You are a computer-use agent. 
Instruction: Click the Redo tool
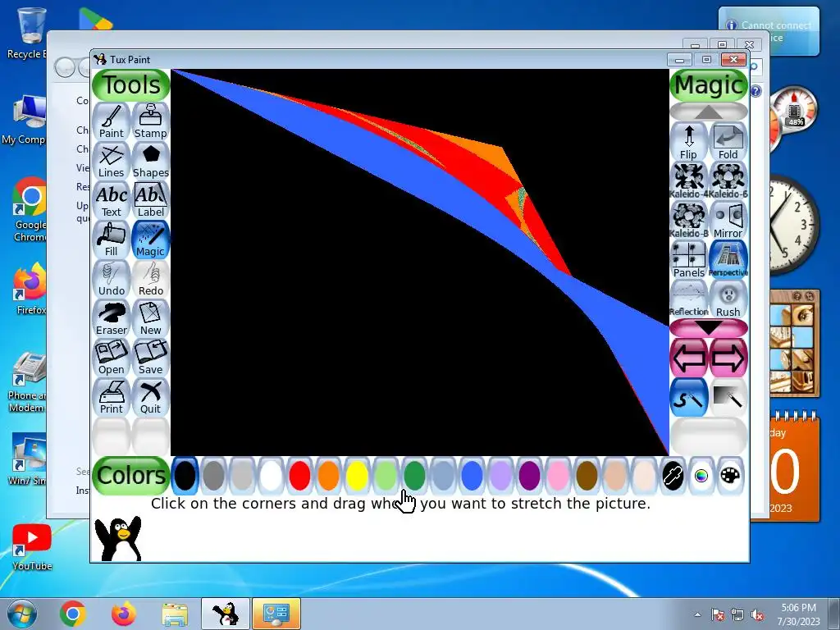tap(151, 279)
